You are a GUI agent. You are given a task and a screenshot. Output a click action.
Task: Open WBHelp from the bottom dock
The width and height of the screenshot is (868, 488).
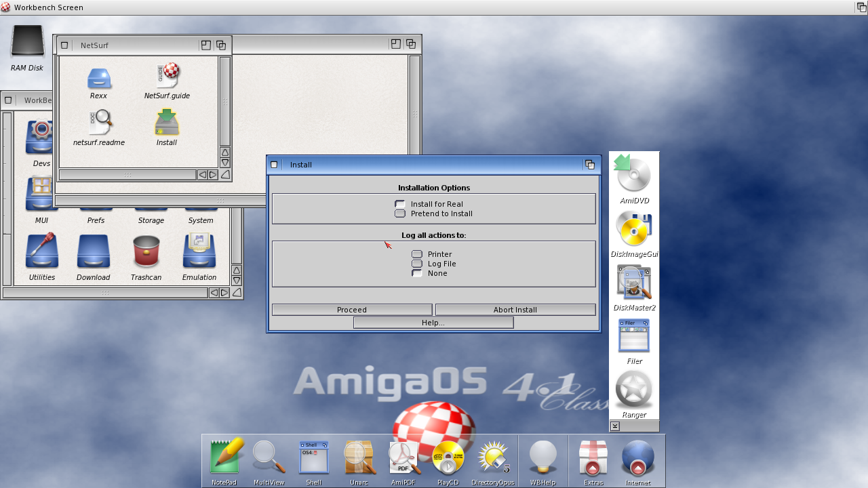(x=543, y=457)
